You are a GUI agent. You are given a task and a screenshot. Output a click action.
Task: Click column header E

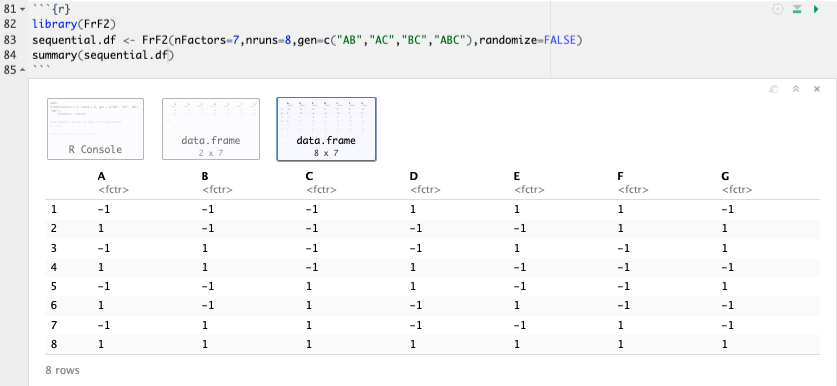(x=517, y=176)
